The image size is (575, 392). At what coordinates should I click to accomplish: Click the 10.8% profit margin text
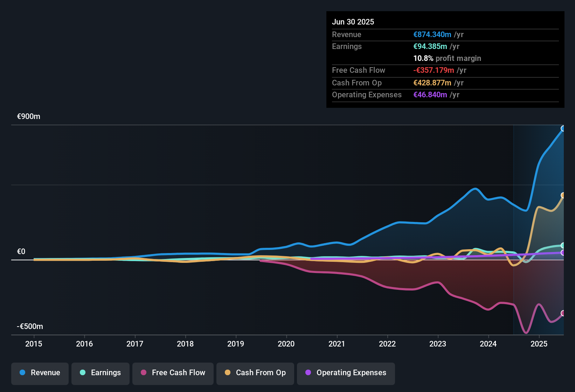coord(447,58)
